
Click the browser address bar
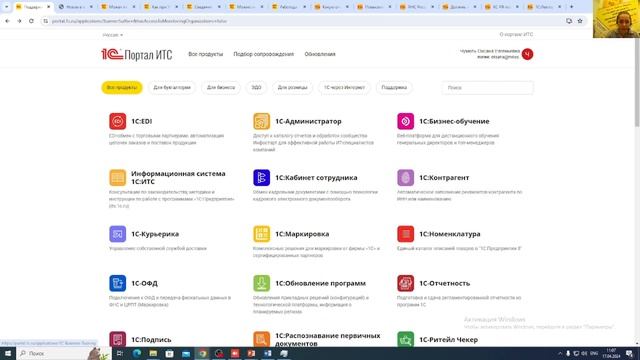pos(302,21)
